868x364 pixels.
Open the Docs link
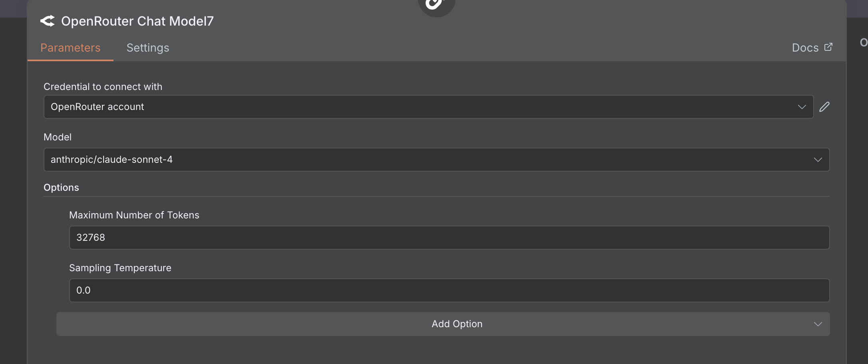[x=805, y=48]
